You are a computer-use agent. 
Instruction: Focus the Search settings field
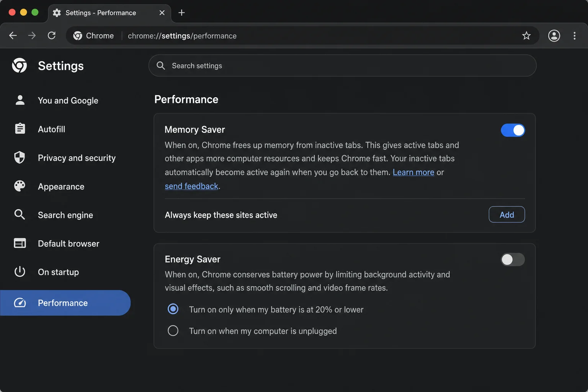(x=342, y=65)
